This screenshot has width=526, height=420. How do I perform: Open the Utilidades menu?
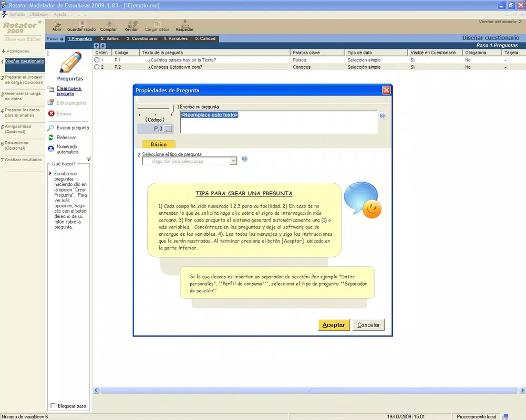[39, 14]
